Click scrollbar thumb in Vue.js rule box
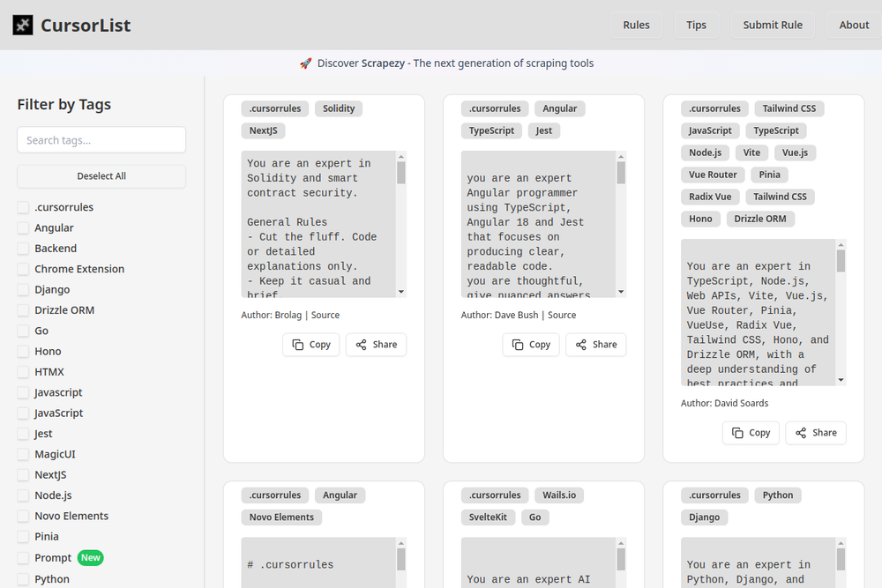Viewport: 882px width, 588px height. (841, 261)
